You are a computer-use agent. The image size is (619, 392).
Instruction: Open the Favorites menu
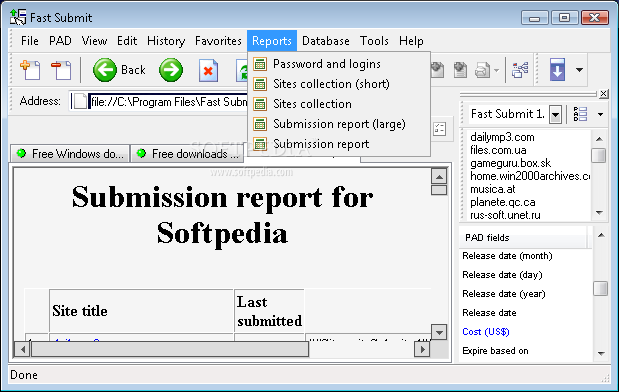point(218,41)
